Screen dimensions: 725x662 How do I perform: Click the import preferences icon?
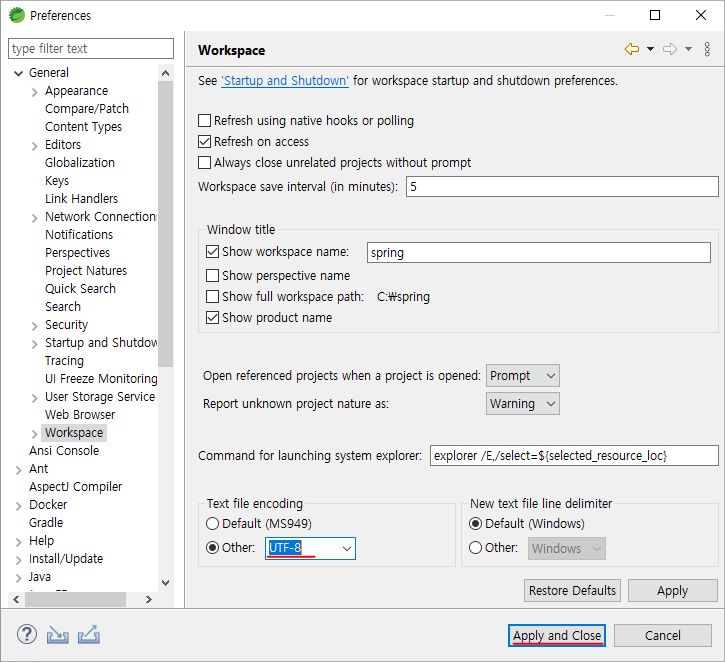coord(57,635)
